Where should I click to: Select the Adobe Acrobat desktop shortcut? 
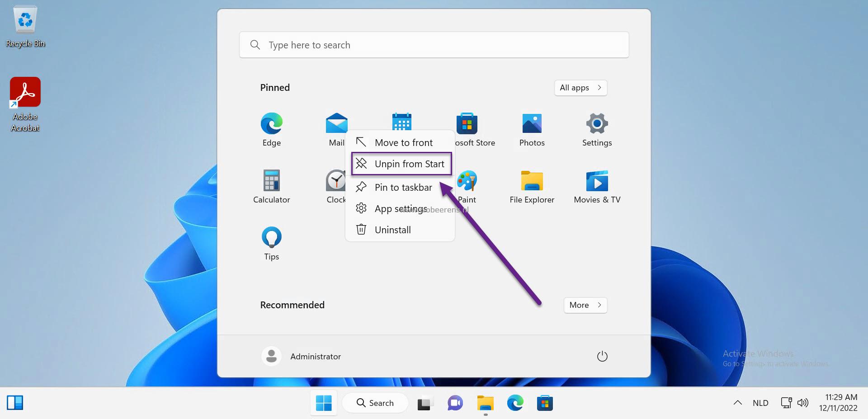25,104
